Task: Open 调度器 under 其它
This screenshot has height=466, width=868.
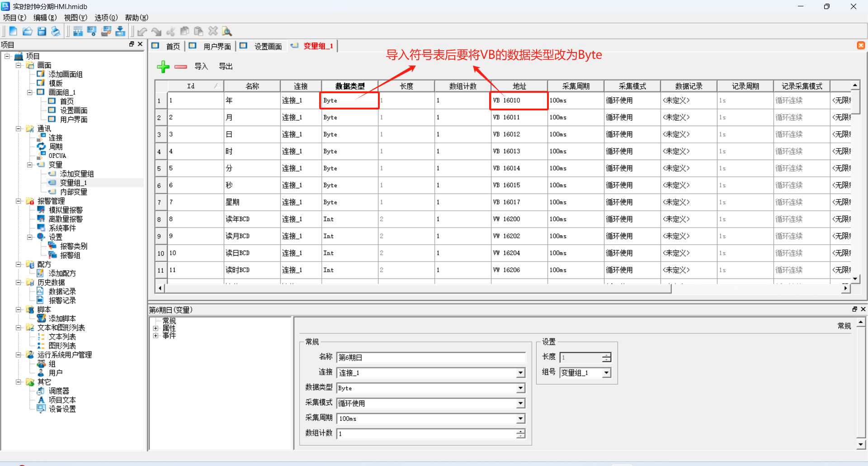Action: coord(59,391)
